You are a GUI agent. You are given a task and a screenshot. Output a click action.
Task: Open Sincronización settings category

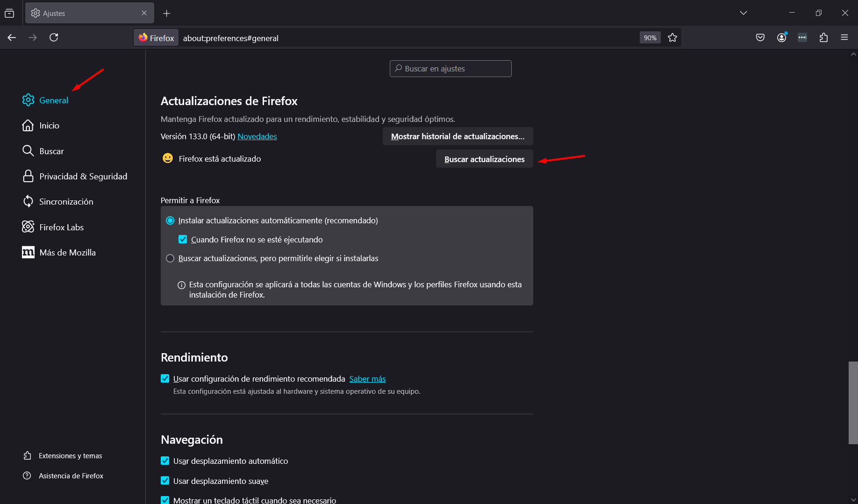coord(58,201)
